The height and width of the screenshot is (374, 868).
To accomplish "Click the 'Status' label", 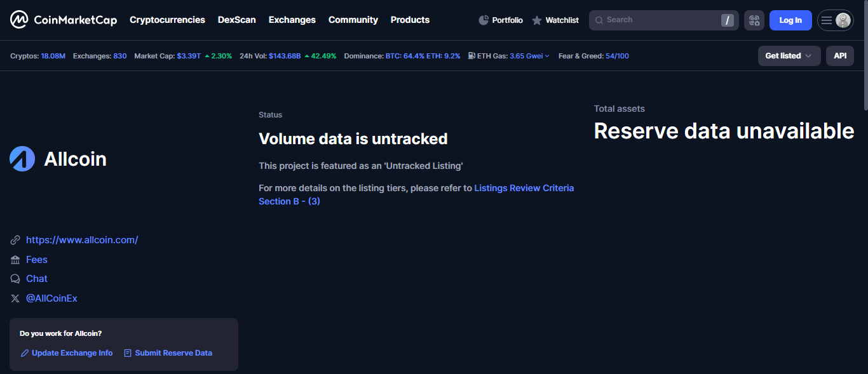I will click(271, 115).
